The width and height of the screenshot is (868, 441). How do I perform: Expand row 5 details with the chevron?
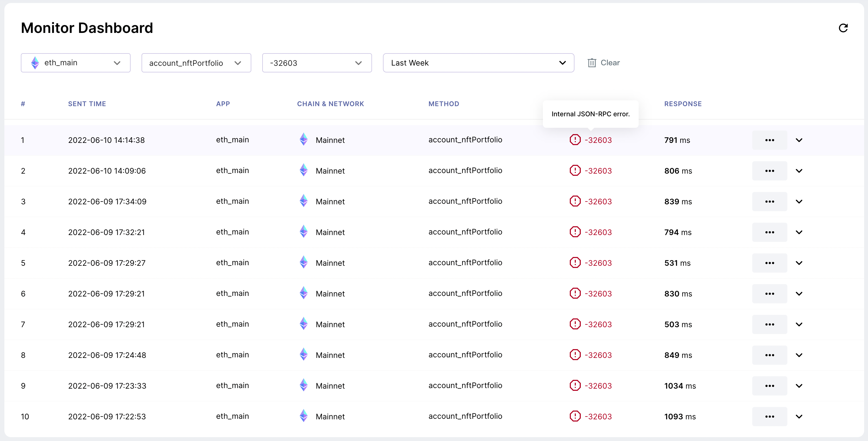click(x=799, y=263)
